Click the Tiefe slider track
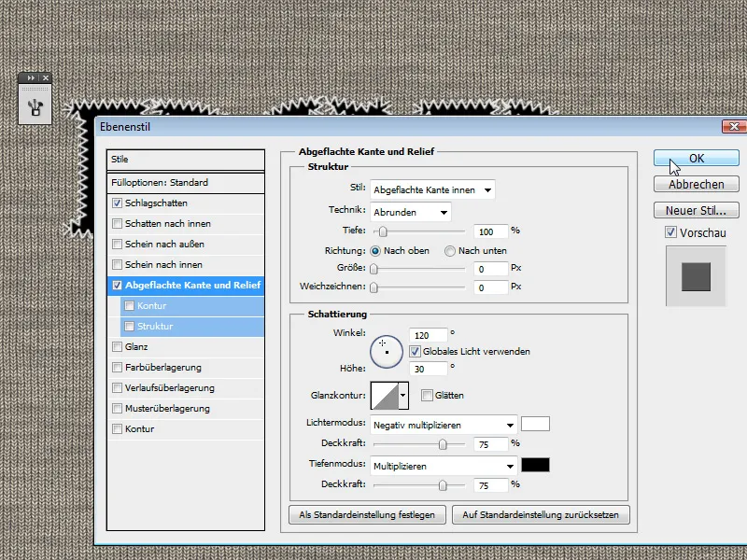The width and height of the screenshot is (747, 560). click(x=418, y=231)
